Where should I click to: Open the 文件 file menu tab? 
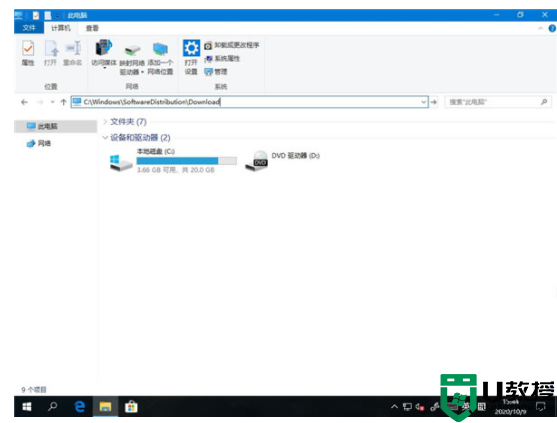click(x=29, y=28)
